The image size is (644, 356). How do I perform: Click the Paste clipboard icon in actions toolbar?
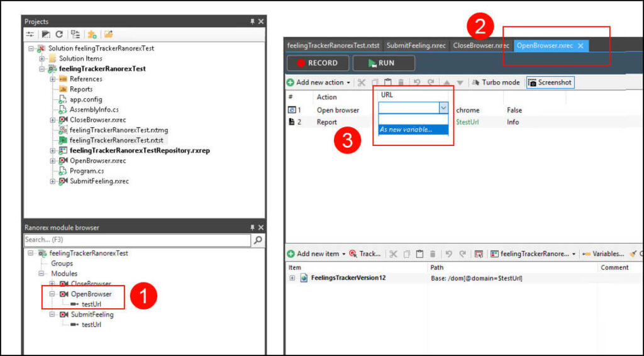tap(387, 82)
